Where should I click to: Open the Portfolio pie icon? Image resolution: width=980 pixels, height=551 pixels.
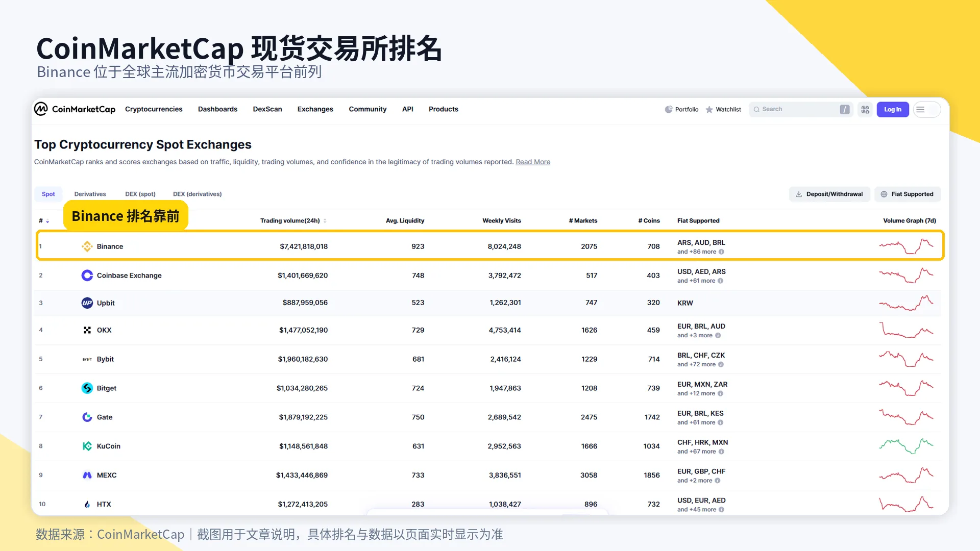tap(669, 109)
